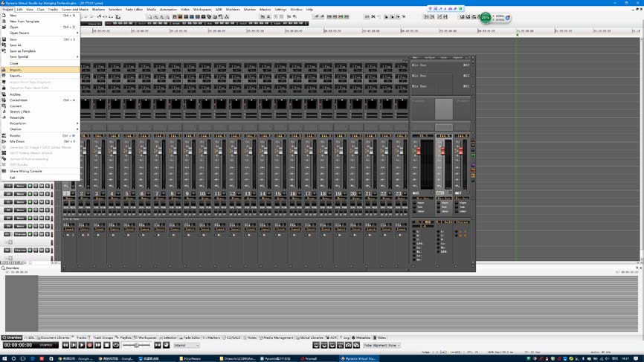644x362 pixels.
Task: Open the Route tab of the mixer
Action: (x=444, y=57)
